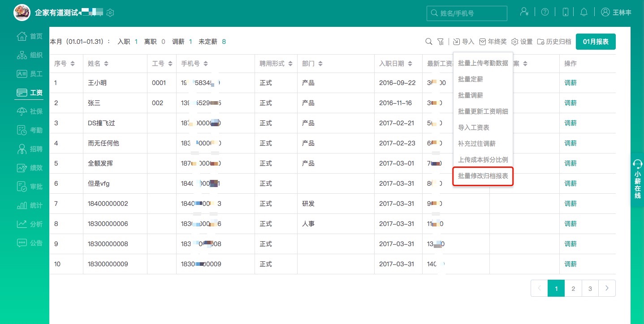
Task: Open 员工 in the sidebar
Action: click(30, 74)
